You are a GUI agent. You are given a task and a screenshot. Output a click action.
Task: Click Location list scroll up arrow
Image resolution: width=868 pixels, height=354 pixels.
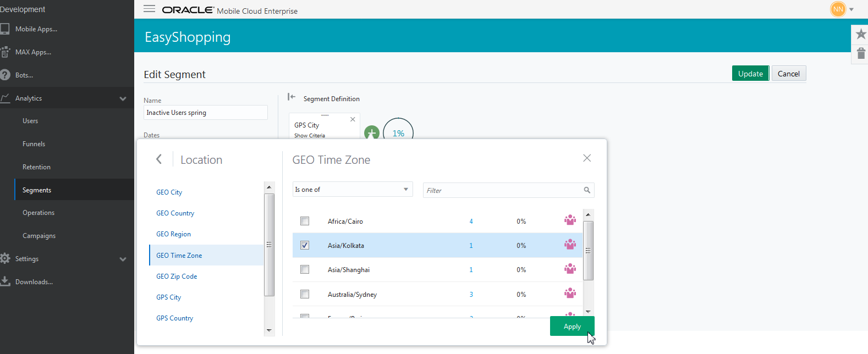tap(269, 187)
